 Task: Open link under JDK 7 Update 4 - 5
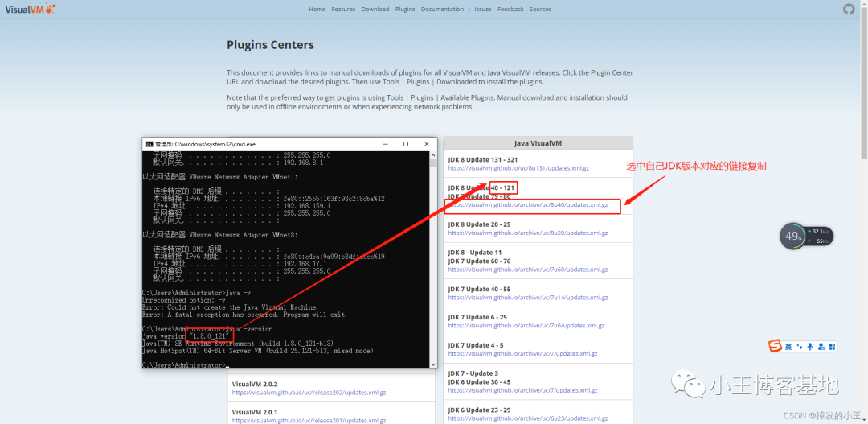[522, 354]
